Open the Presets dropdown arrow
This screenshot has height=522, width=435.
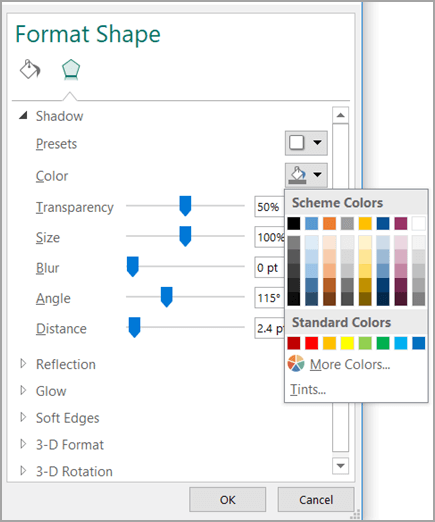(317, 143)
